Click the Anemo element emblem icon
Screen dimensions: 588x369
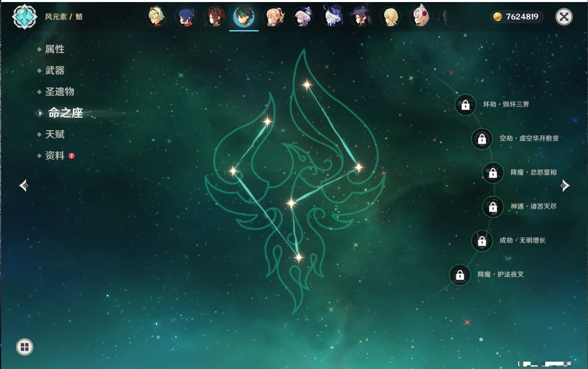coord(25,17)
